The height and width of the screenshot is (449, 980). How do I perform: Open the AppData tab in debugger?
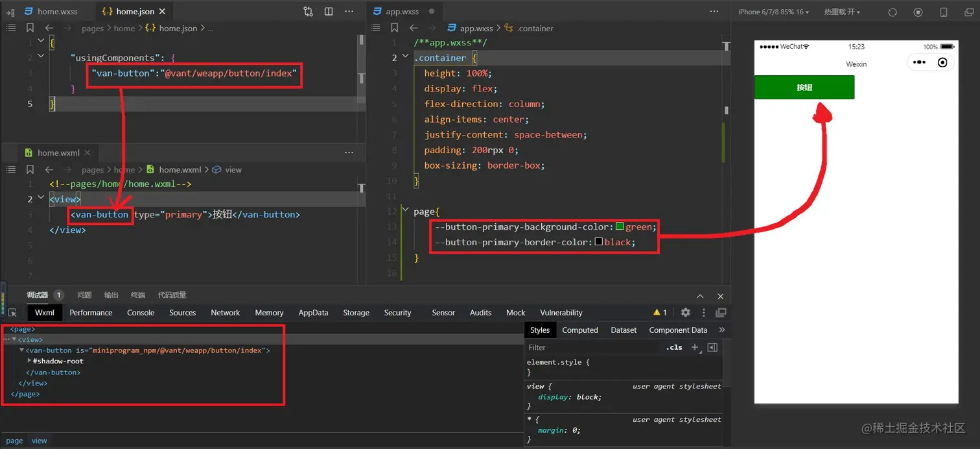(x=313, y=313)
